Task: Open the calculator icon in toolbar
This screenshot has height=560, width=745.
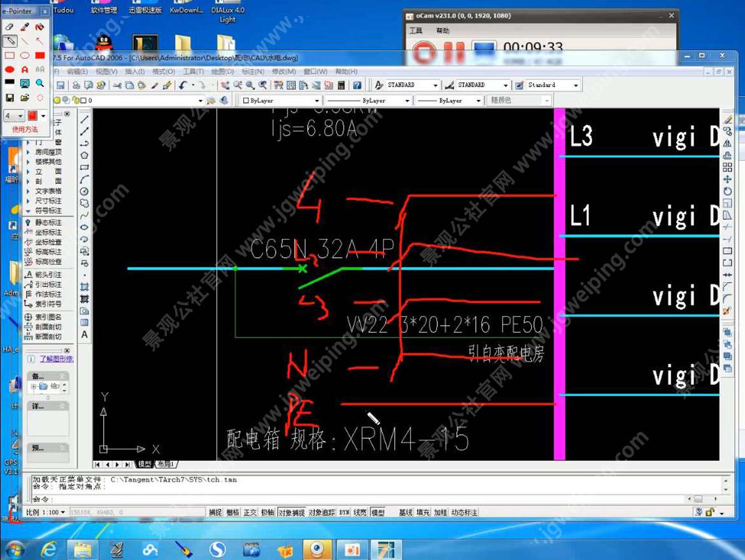Action: 341,85
